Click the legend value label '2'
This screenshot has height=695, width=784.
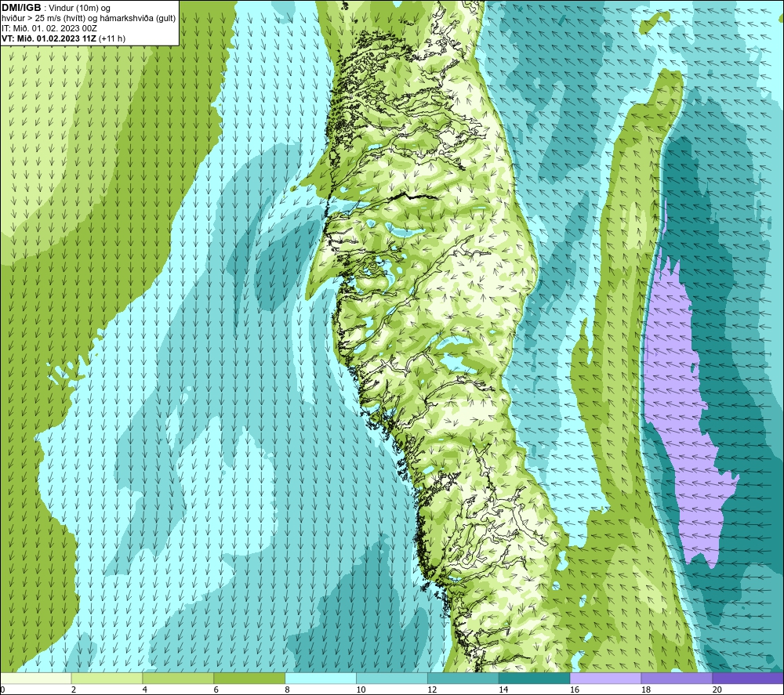(74, 690)
